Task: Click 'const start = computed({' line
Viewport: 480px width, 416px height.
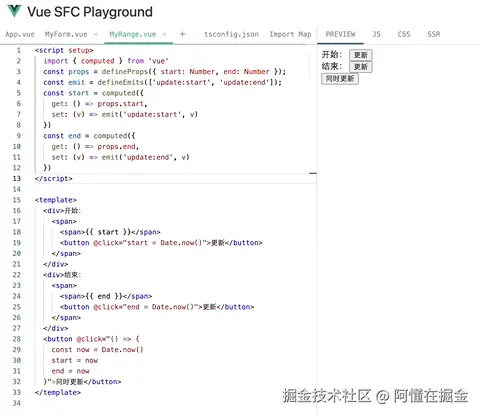Action: click(x=93, y=93)
